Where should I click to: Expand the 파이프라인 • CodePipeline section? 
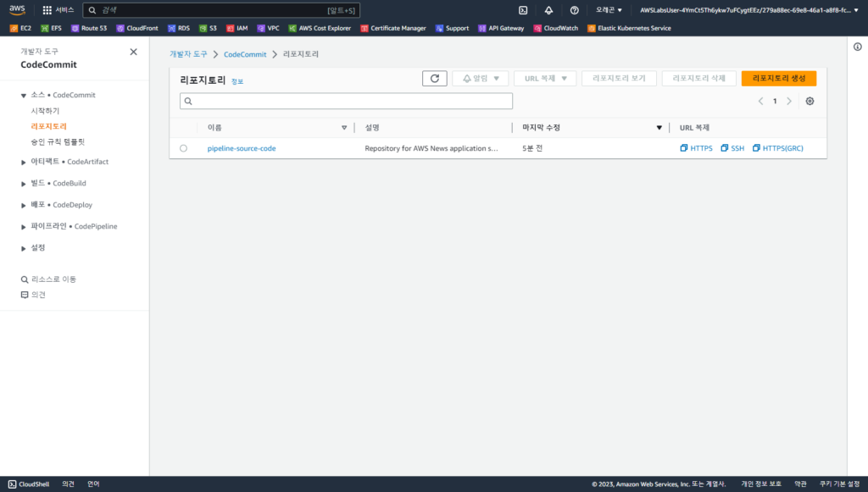pyautogui.click(x=23, y=227)
